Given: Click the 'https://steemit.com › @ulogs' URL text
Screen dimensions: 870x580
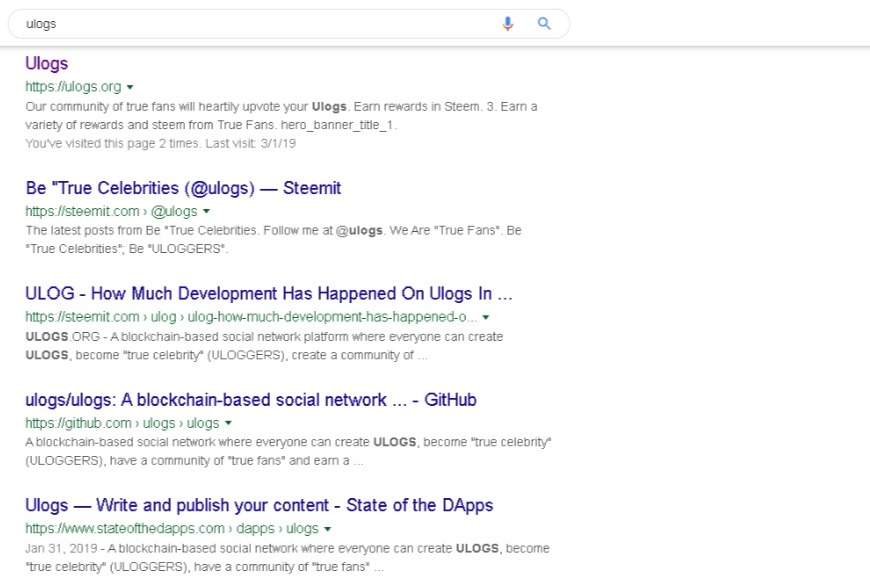Looking at the screenshot, I should pos(111,211).
